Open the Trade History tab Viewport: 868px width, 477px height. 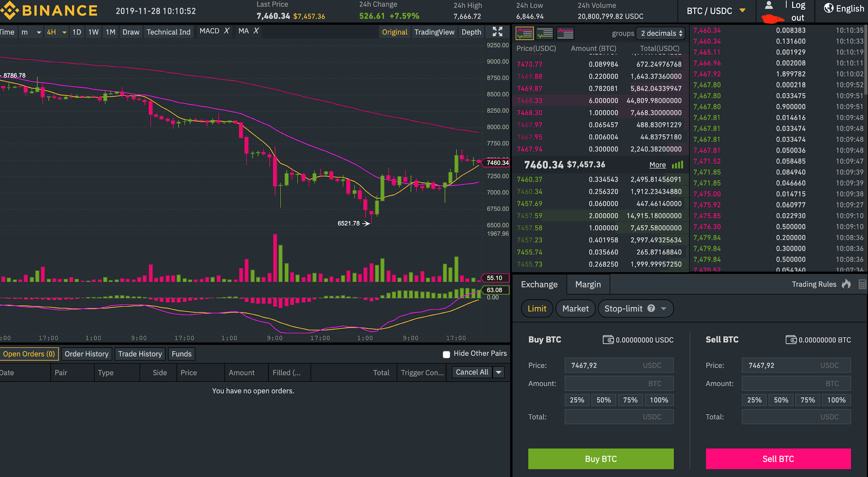pos(140,354)
